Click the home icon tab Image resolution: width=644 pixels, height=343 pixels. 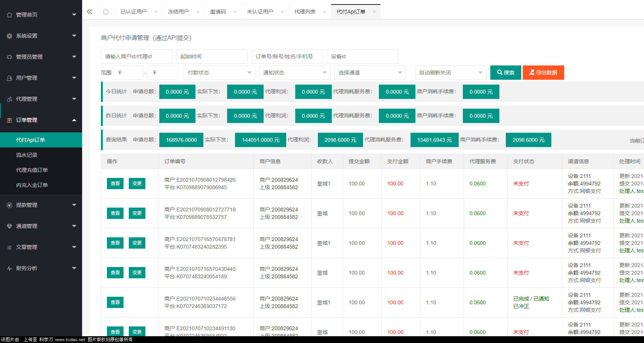pyautogui.click(x=106, y=12)
